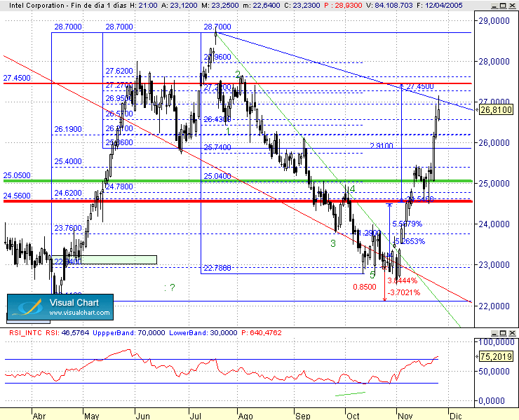
Task: Click the RSI value marker 75,2019
Action: coord(496,356)
